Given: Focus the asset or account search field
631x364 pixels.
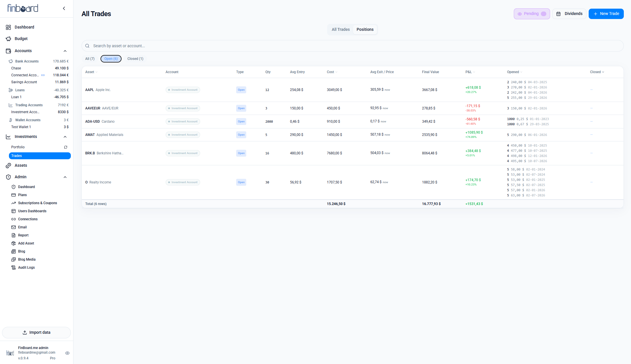Looking at the screenshot, I should pyautogui.click(x=353, y=46).
